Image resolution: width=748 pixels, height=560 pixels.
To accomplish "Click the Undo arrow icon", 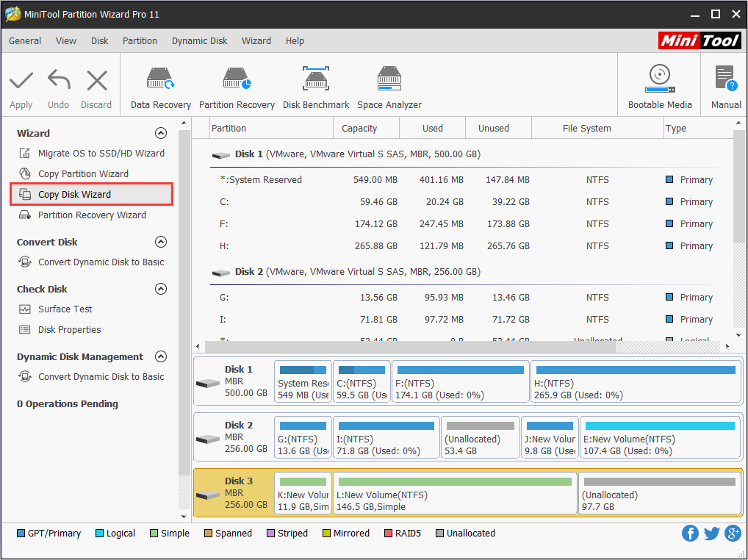I will point(58,87).
